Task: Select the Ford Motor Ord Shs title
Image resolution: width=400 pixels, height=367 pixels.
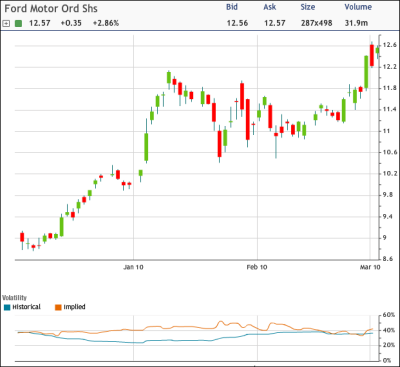Action: (51, 8)
